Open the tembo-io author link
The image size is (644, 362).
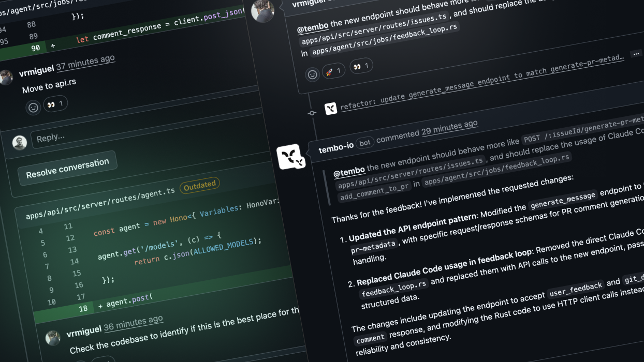point(336,148)
